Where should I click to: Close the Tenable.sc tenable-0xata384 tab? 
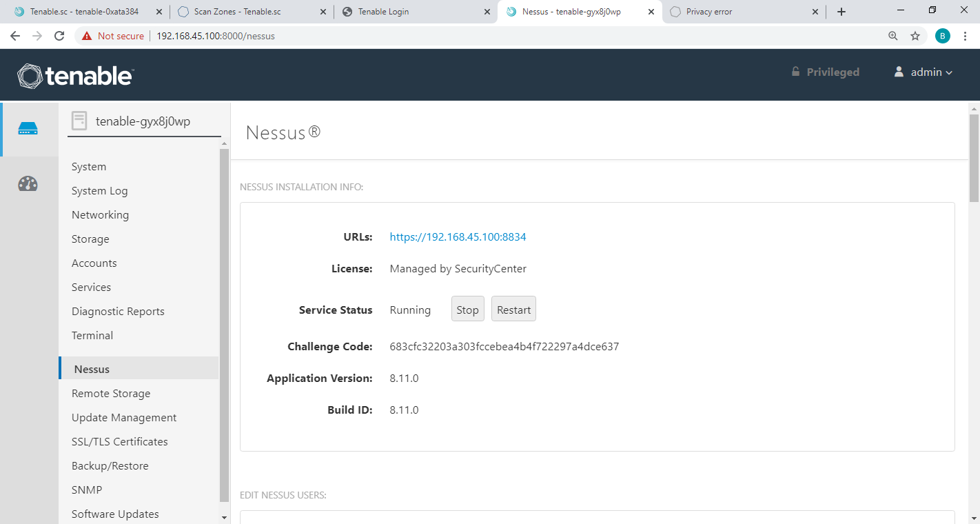pos(159,12)
